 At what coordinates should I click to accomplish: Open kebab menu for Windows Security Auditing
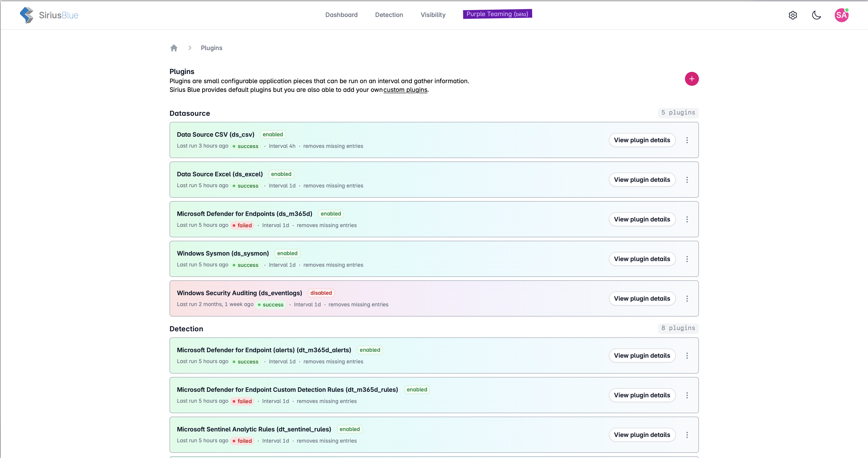687,299
